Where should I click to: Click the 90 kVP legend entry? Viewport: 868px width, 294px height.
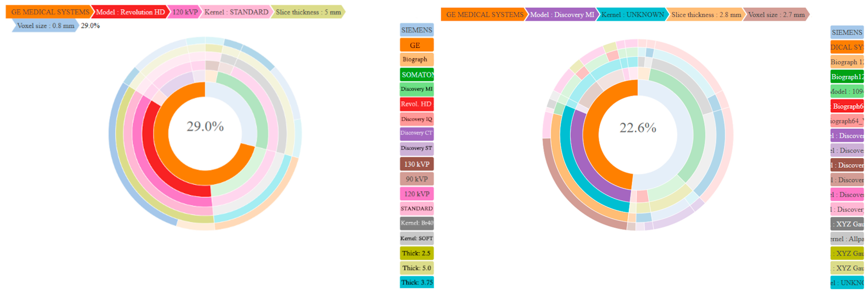tap(417, 179)
